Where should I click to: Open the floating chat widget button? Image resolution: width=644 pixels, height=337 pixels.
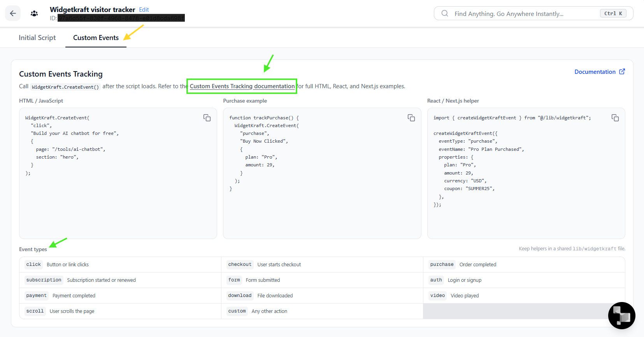pyautogui.click(x=622, y=316)
